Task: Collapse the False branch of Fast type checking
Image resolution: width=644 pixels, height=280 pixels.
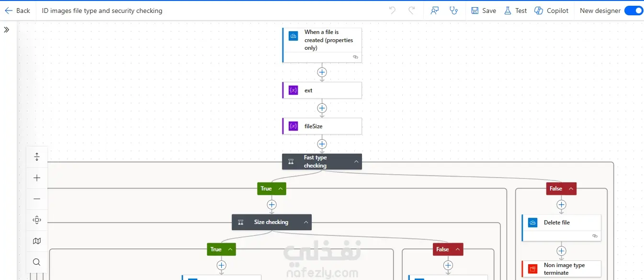Action: [571, 189]
